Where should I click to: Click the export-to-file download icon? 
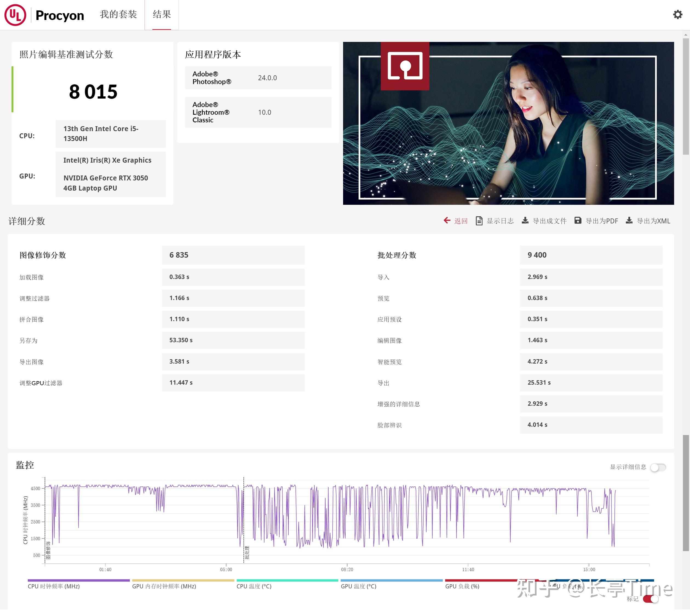525,221
